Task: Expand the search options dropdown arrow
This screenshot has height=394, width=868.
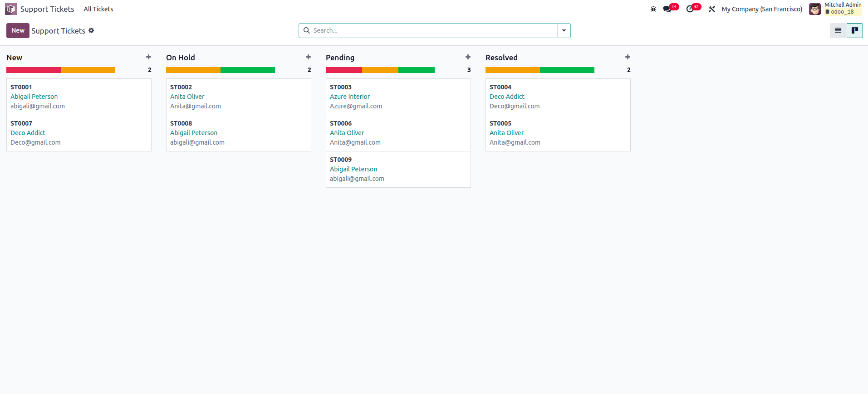Action: [564, 30]
